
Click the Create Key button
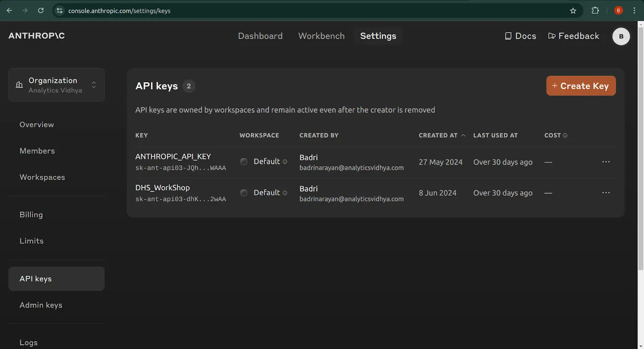pyautogui.click(x=581, y=86)
